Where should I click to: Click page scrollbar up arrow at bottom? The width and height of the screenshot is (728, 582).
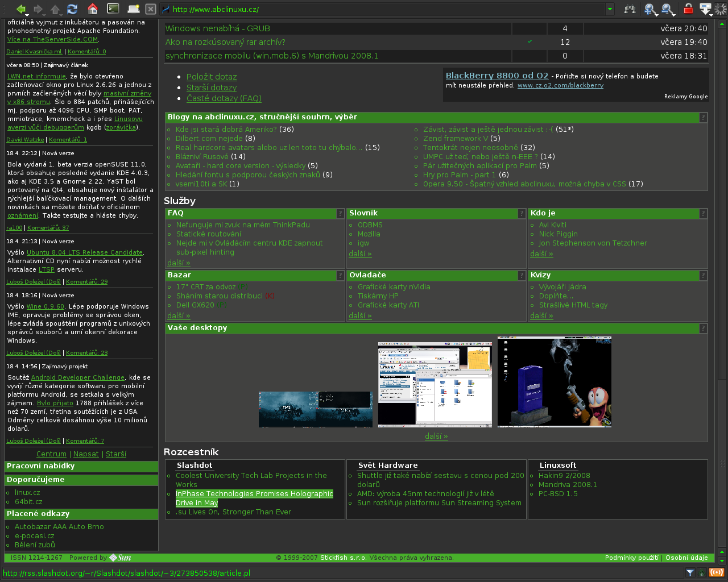tap(722, 552)
